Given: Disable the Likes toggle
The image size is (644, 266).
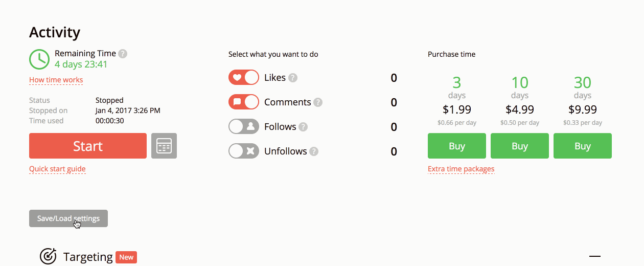Looking at the screenshot, I should 244,78.
